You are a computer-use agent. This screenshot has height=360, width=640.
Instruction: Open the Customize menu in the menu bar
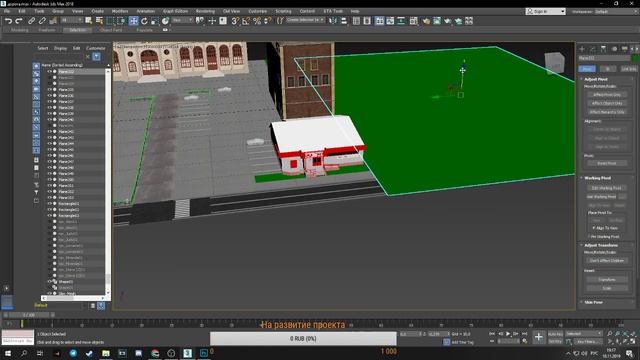pyautogui.click(x=258, y=11)
